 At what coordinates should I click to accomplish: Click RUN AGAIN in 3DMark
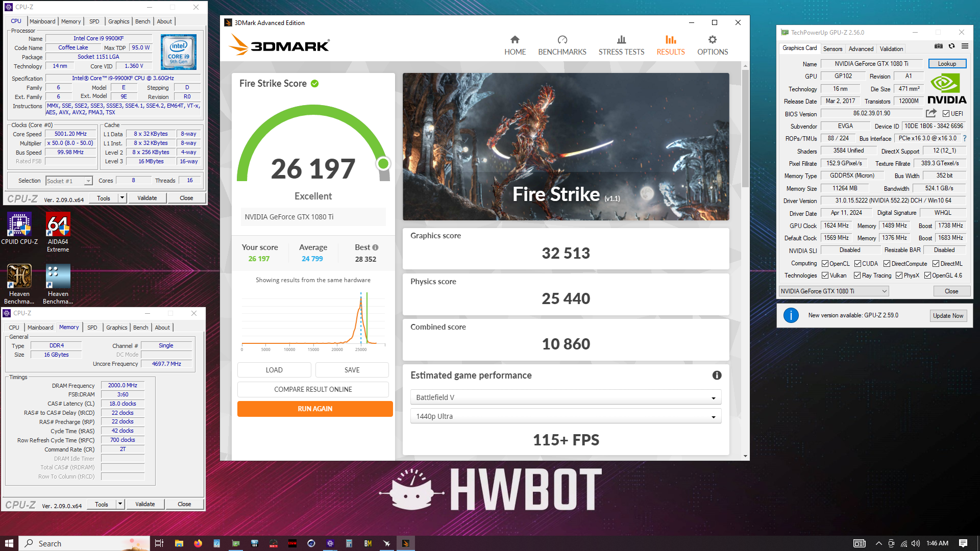pos(315,409)
